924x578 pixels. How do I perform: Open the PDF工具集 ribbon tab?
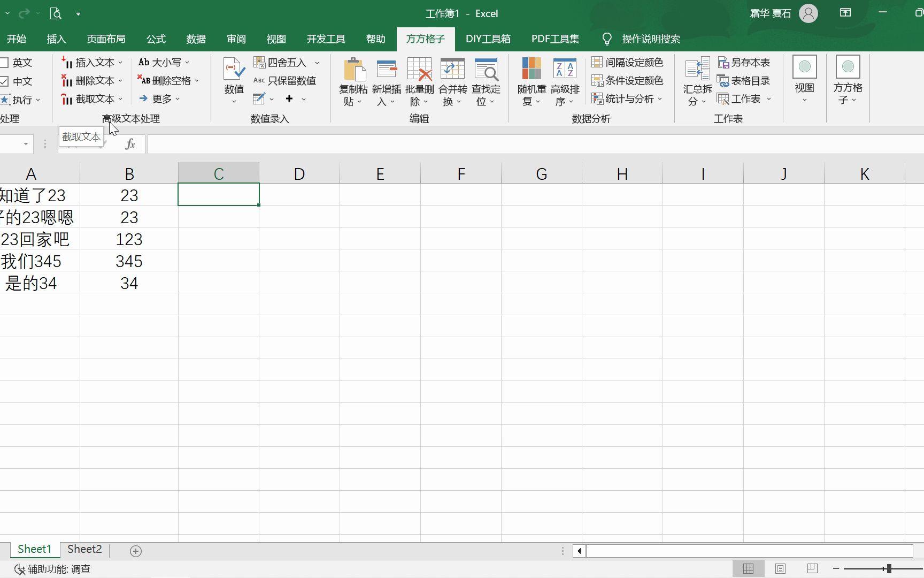point(555,39)
